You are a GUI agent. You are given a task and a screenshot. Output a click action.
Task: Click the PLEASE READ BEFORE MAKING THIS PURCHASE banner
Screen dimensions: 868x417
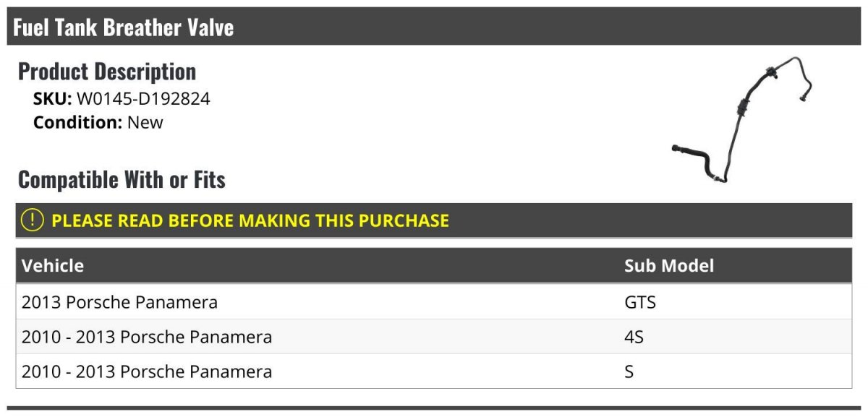(434, 220)
